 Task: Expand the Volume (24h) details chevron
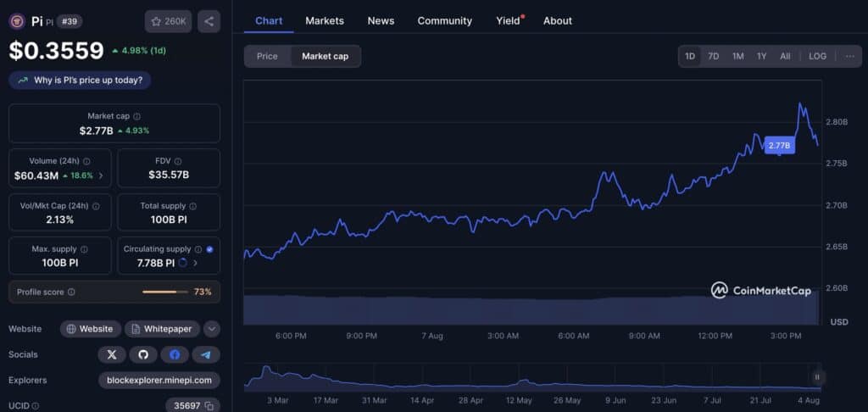click(x=101, y=175)
